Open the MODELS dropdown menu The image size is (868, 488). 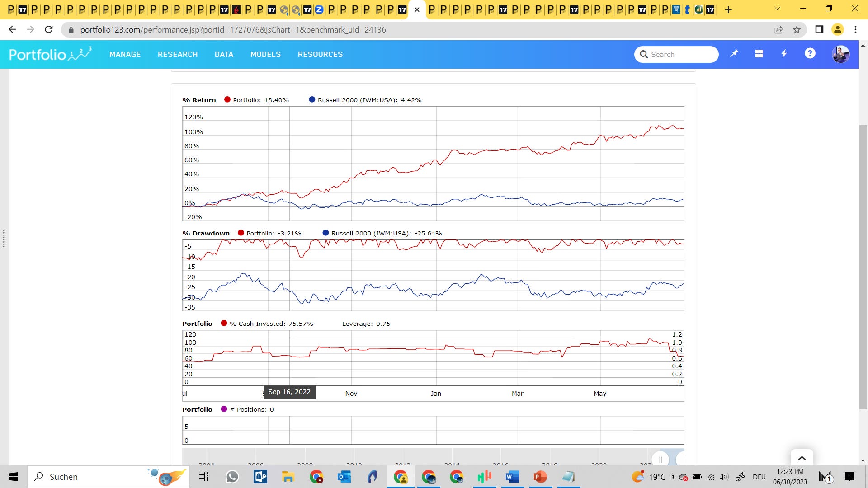pos(265,54)
